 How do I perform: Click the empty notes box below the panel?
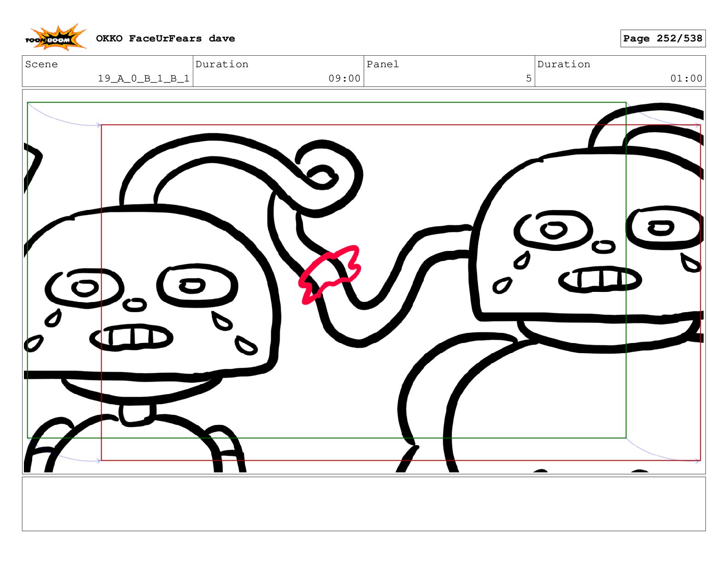[x=364, y=504]
